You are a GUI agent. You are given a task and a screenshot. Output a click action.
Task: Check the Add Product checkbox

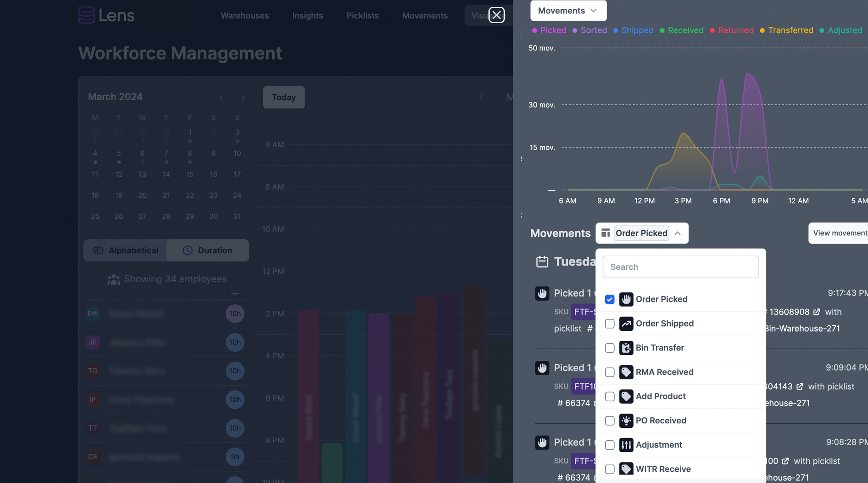pos(610,396)
